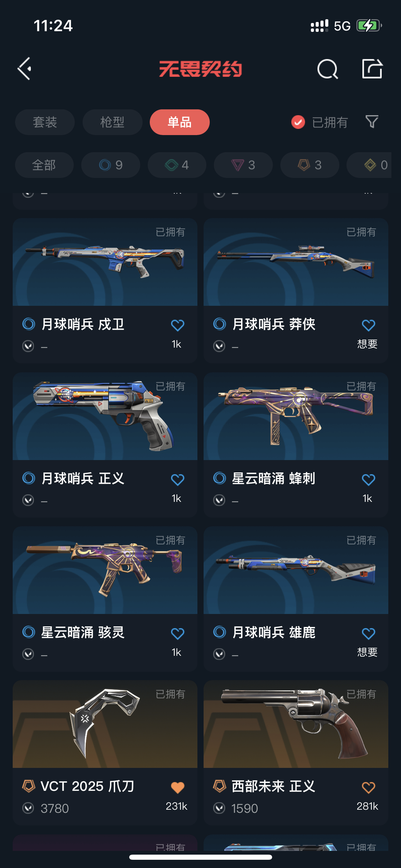Filter by pink triangle tier showing 3
The width and height of the screenshot is (401, 868).
(243, 165)
